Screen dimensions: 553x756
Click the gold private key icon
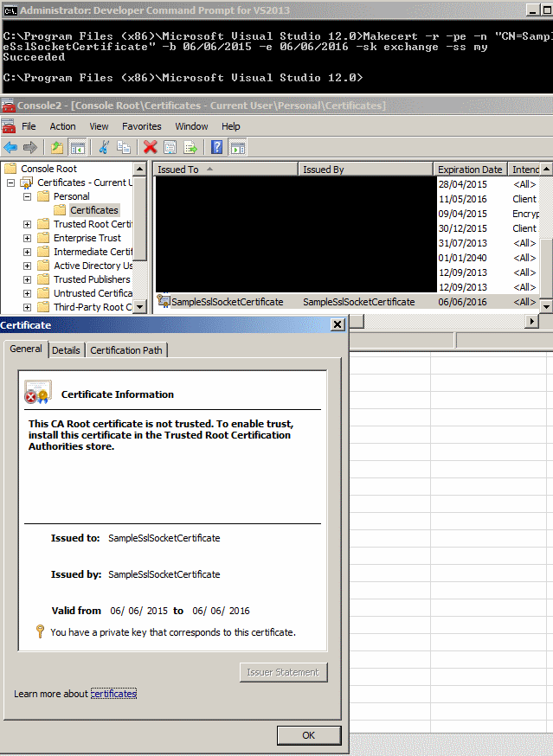point(40,631)
